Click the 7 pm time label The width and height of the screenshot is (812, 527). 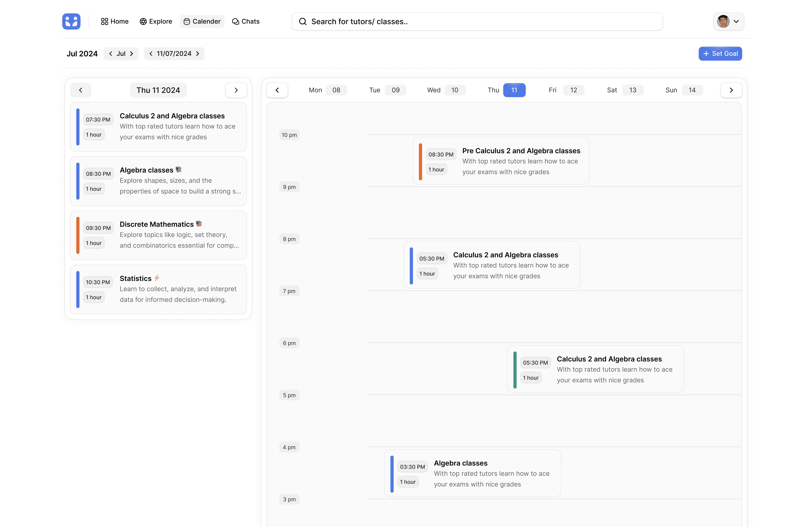[289, 291]
